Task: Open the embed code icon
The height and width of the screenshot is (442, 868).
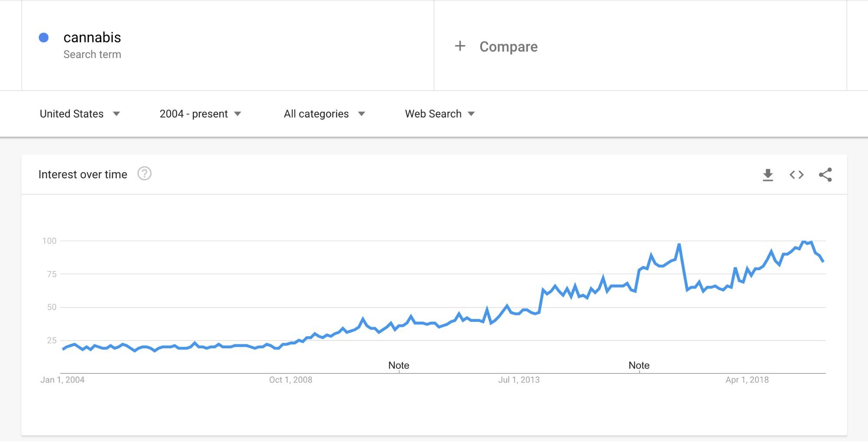Action: point(796,175)
